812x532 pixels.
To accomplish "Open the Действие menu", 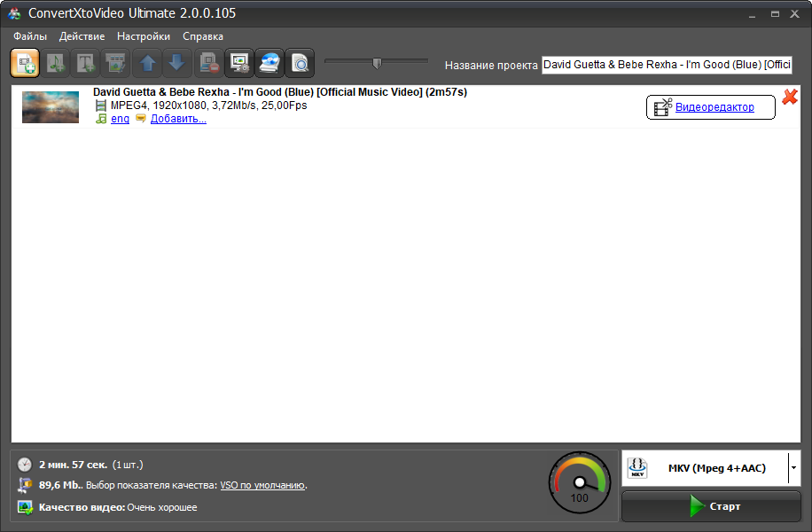I will [82, 36].
